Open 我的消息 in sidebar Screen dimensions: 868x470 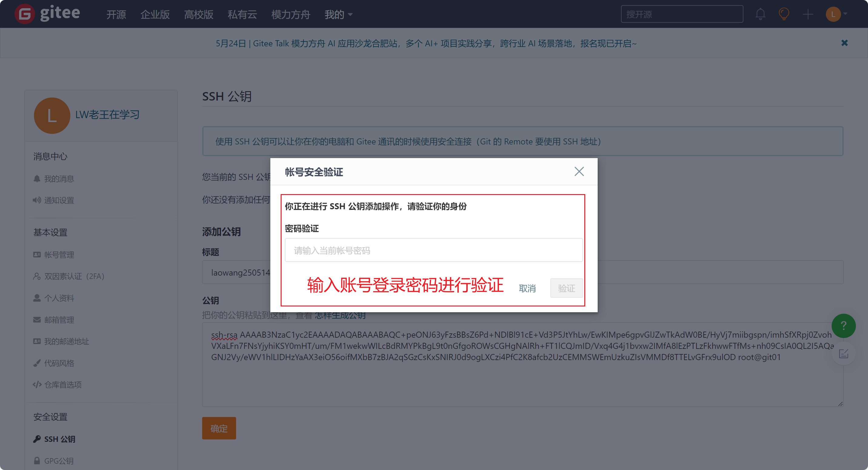(59, 179)
